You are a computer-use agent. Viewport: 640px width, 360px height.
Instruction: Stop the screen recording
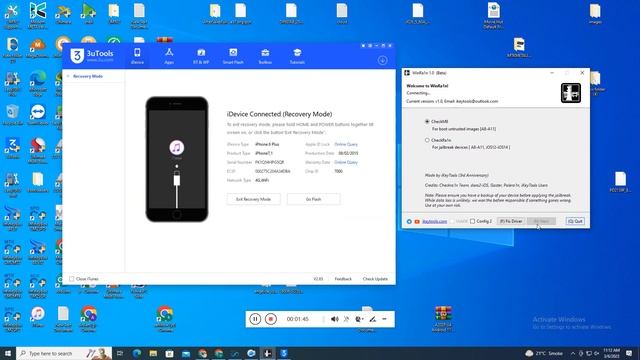tap(271, 319)
